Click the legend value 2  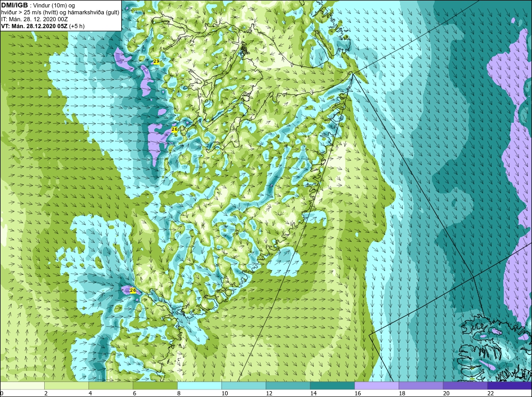click(x=46, y=393)
